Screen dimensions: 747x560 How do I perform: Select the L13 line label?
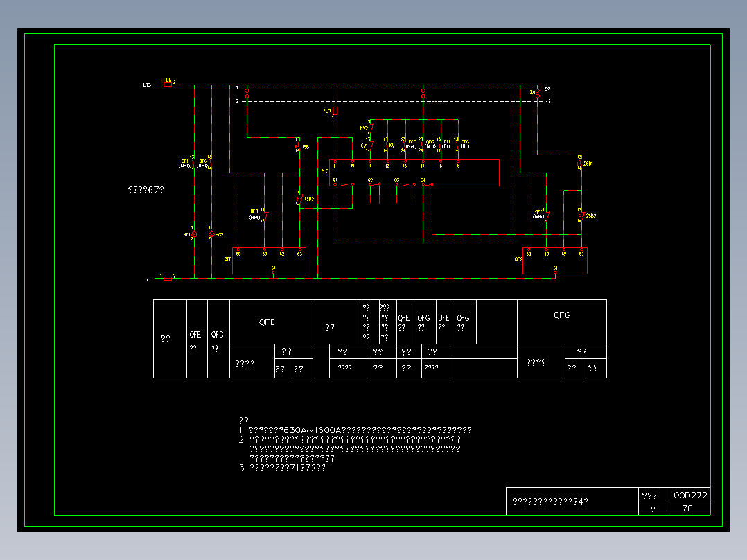point(147,85)
